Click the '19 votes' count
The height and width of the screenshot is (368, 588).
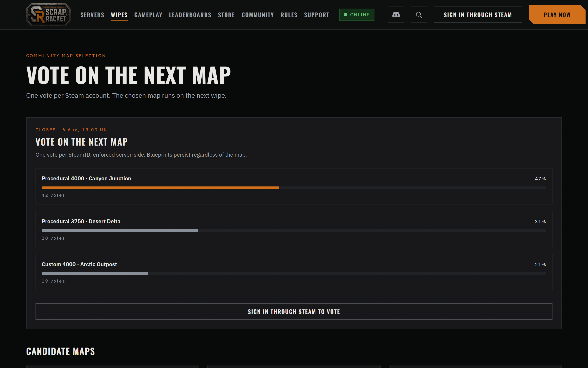(53, 281)
